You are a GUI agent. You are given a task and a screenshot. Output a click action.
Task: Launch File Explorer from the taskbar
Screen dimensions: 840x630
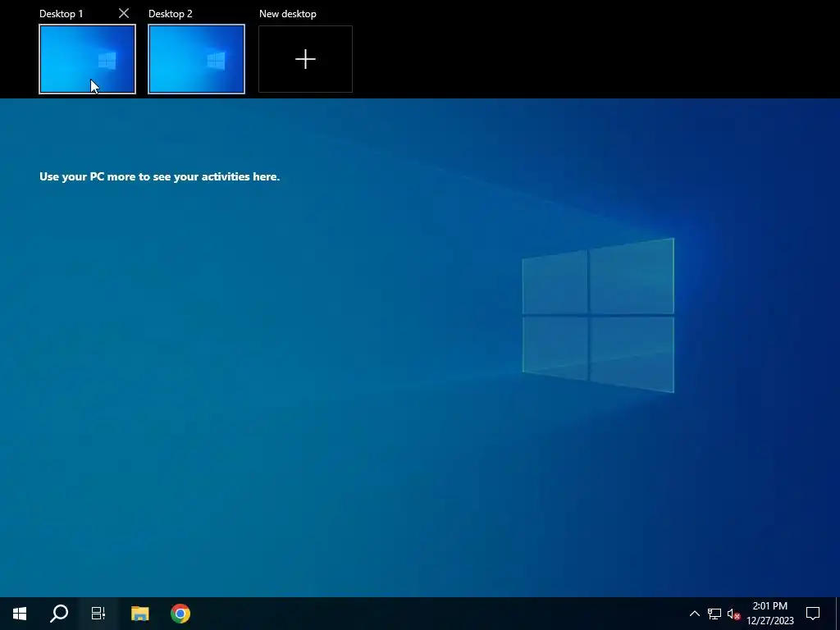click(139, 614)
